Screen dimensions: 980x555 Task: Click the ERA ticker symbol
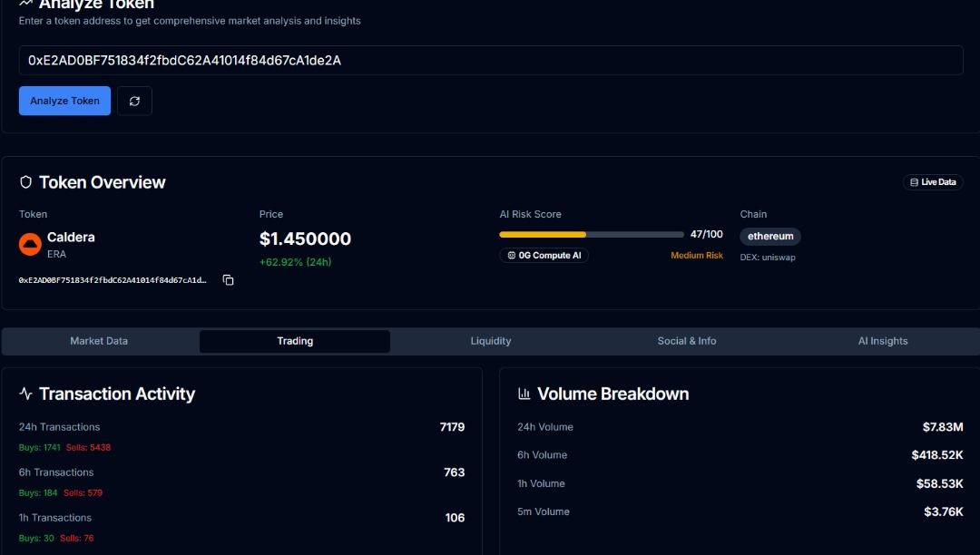pos(56,254)
